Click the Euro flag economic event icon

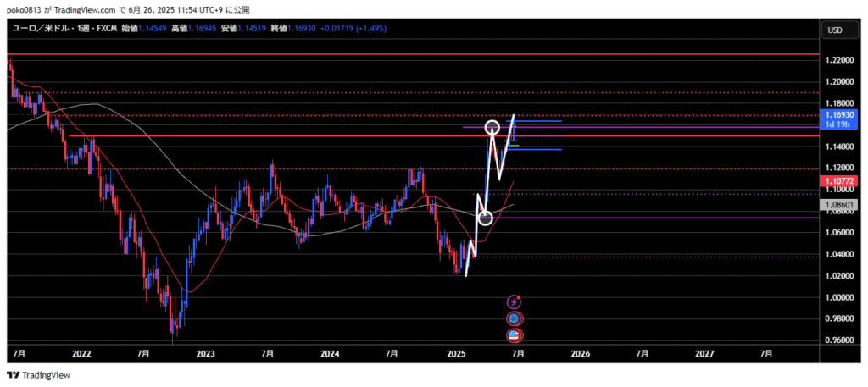514,318
